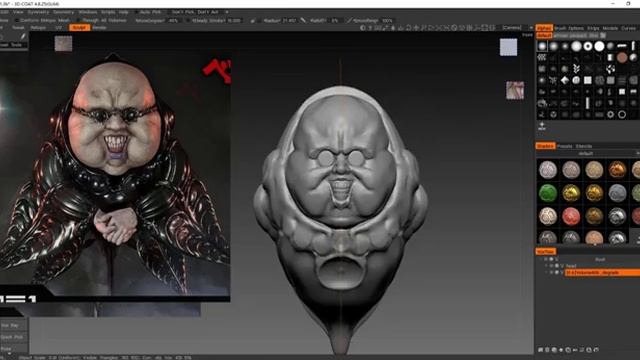Click the small gray thumbnail above reference image

tap(63, 43)
